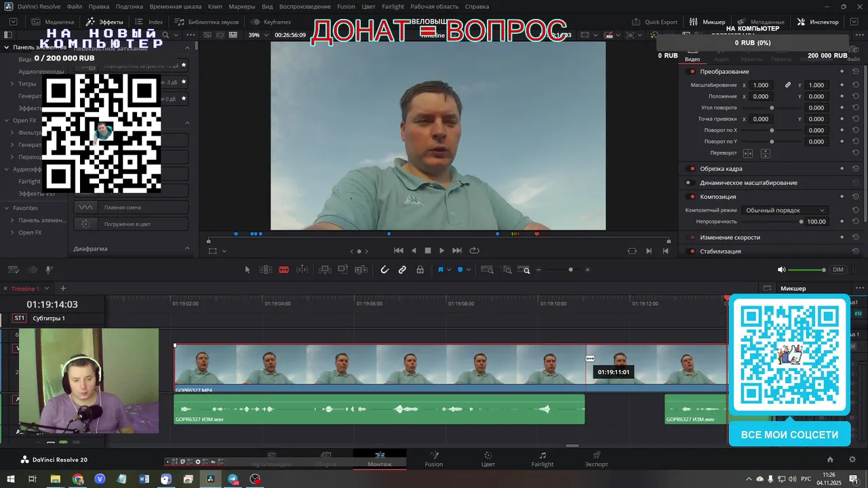Toggle the zoom X/Y link chain icon
The height and width of the screenshot is (488, 868).
coord(788,85)
